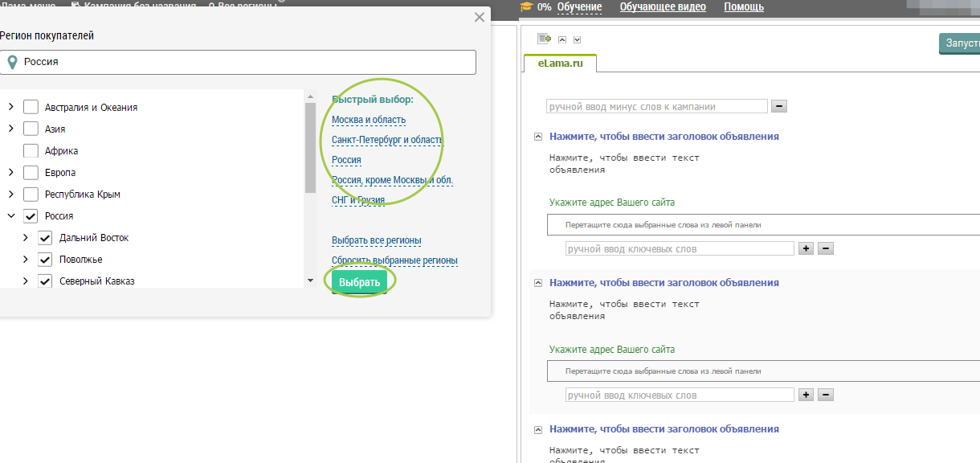Screen dimensions: 980x463
Task: Choose Москва и область quick select link
Action: [x=369, y=120]
